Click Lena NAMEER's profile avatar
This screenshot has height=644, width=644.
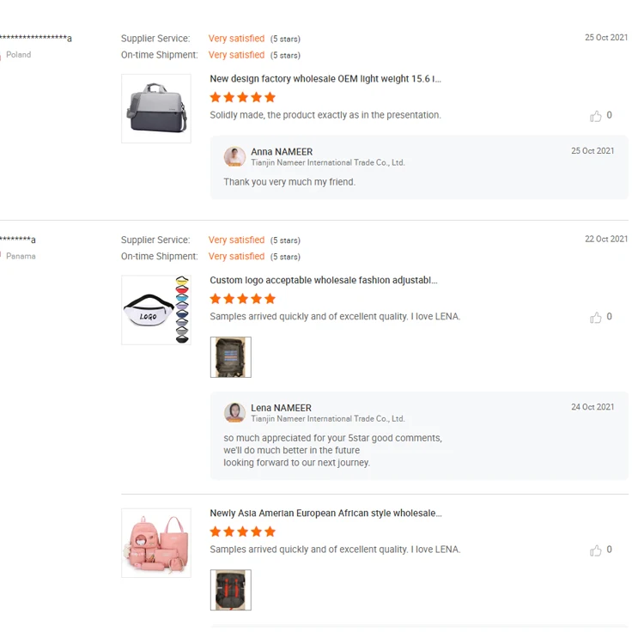point(234,413)
